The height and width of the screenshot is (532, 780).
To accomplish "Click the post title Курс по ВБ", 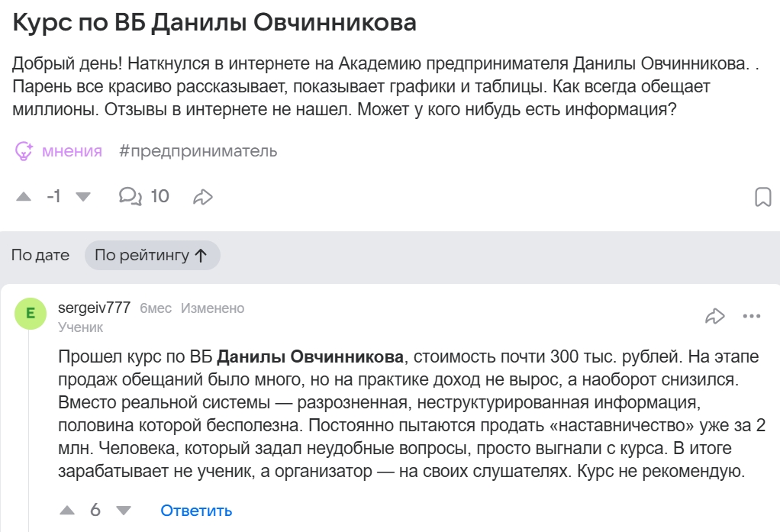I will coord(214,22).
